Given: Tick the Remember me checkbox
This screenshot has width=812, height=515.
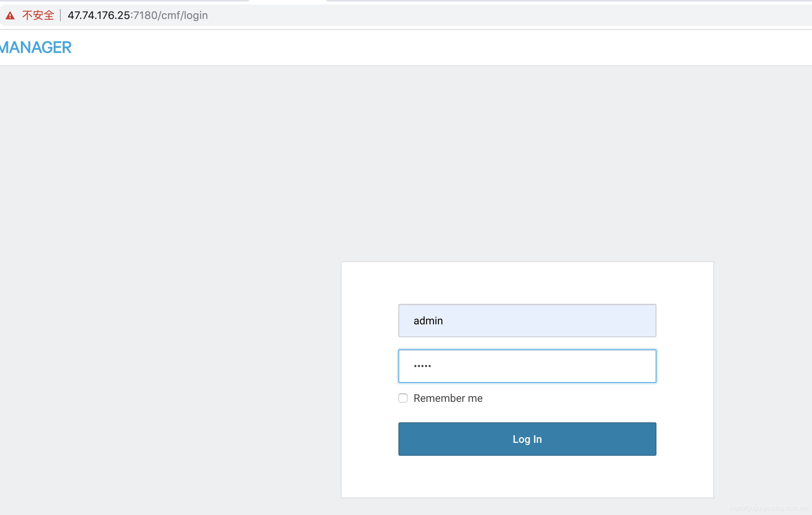Looking at the screenshot, I should pyautogui.click(x=403, y=398).
